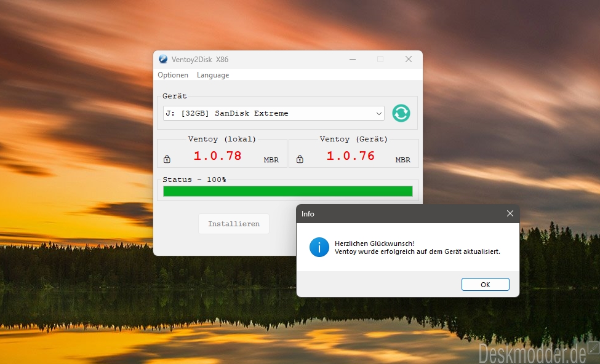Image resolution: width=600 pixels, height=364 pixels.
Task: Open the Optionen menu
Action: [173, 75]
